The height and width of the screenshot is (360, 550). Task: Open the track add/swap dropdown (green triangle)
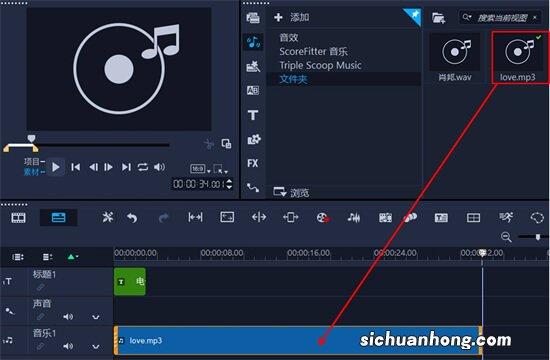click(73, 257)
